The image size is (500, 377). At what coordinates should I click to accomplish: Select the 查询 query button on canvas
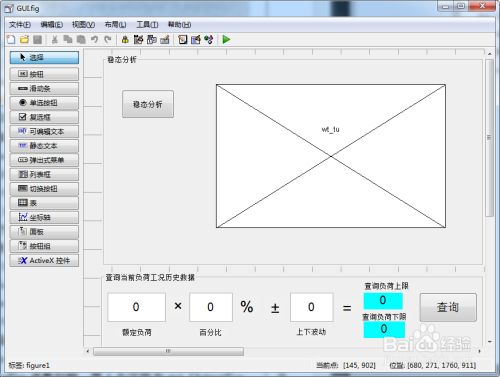tap(448, 307)
